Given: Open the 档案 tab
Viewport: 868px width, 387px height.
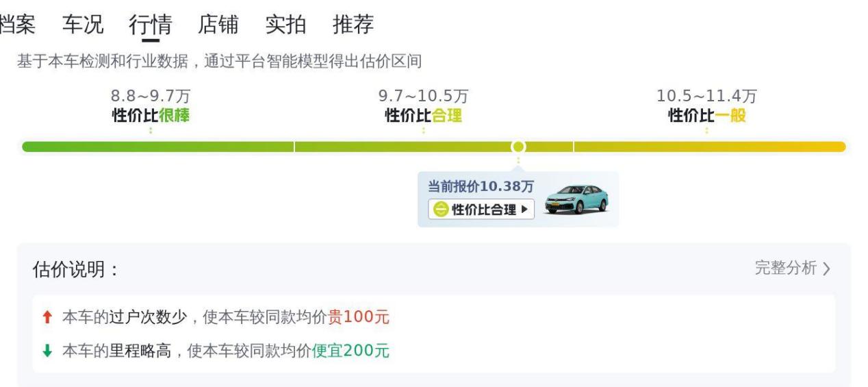Looking at the screenshot, I should click(17, 25).
